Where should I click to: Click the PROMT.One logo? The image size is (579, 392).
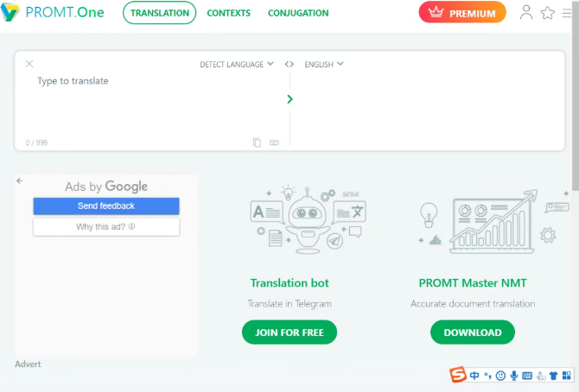(53, 12)
